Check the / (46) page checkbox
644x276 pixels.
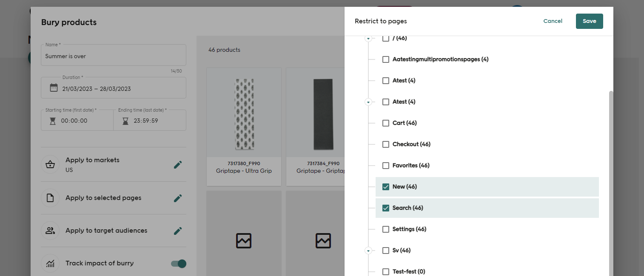pos(386,38)
